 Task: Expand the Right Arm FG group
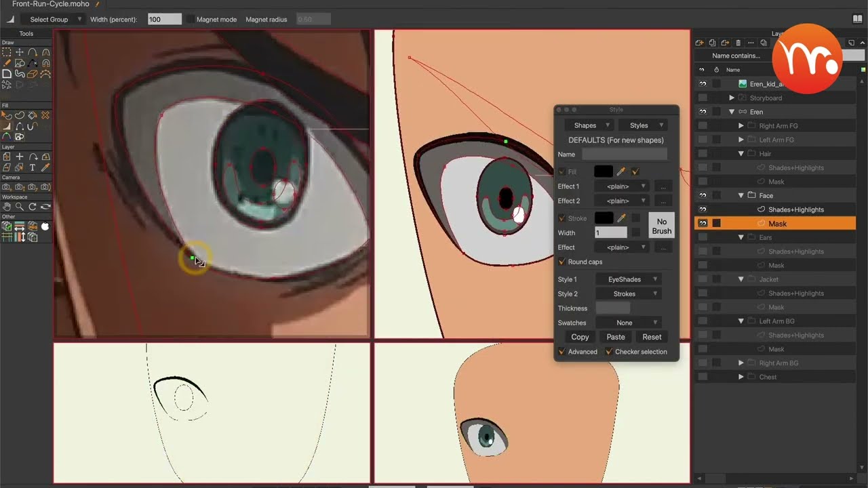741,126
